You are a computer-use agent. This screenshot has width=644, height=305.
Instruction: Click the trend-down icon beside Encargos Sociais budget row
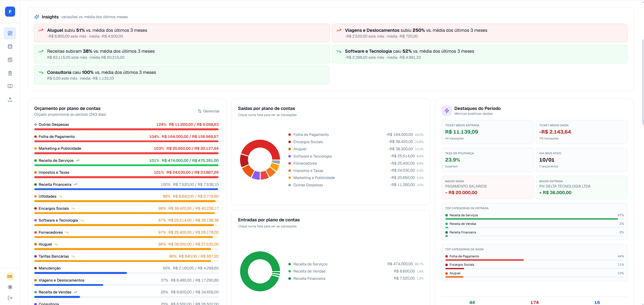[x=73, y=208]
